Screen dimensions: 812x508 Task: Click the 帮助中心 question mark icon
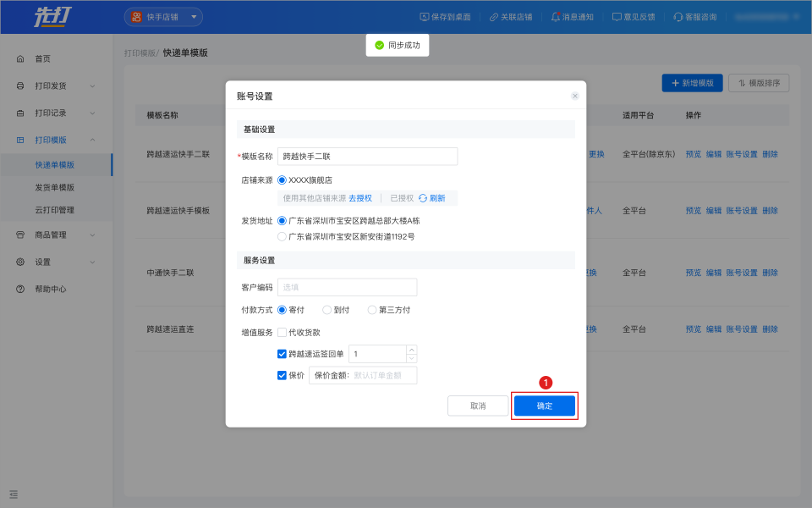[20, 289]
